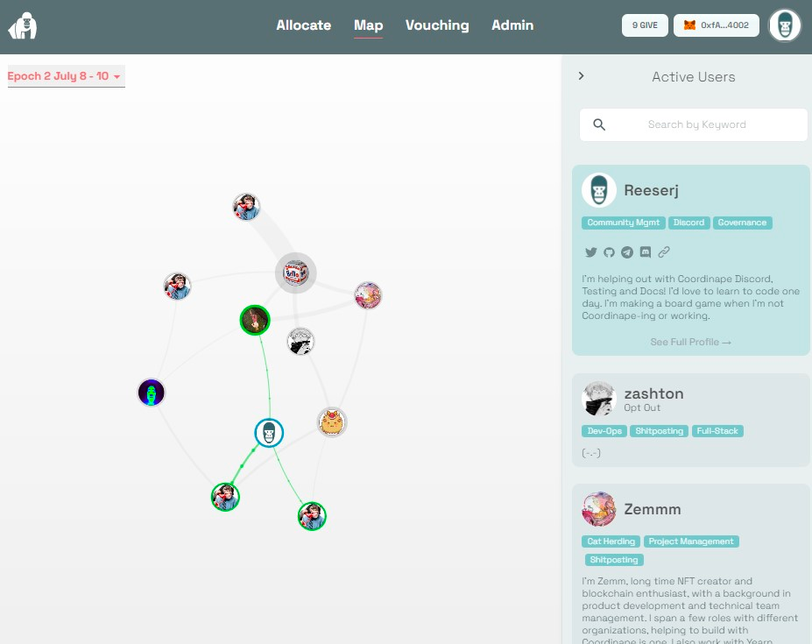Select the dark green-ringed node above gorilla
The height and width of the screenshot is (644, 812).
point(255,320)
